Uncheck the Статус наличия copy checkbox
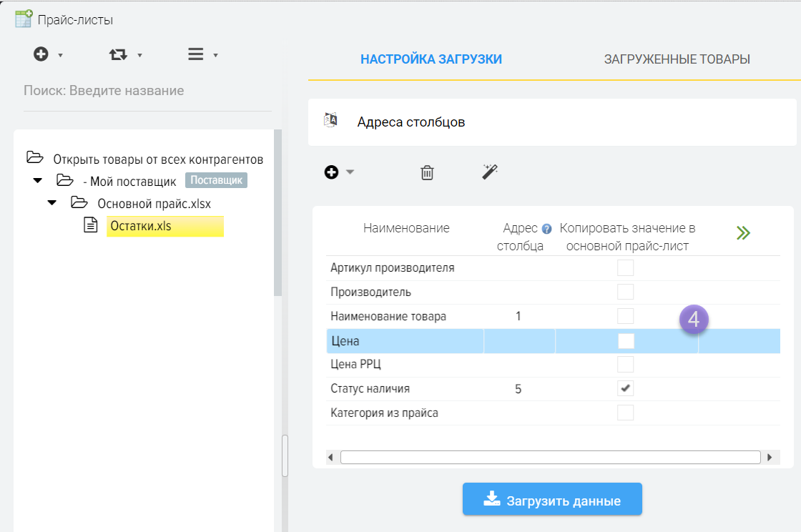Screen dimensions: 801x532 [x=626, y=388]
